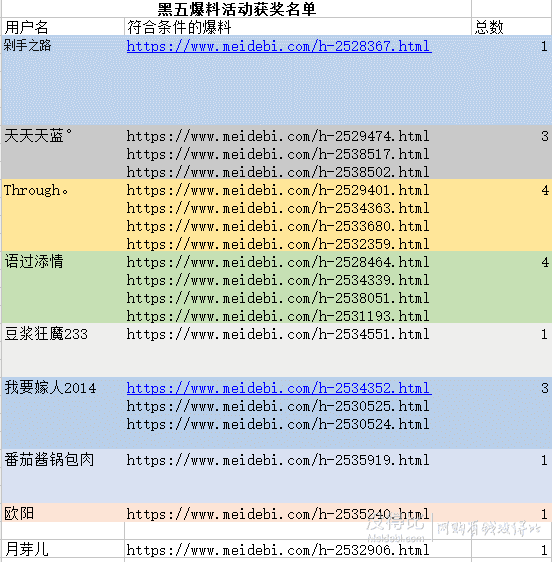Viewport: 552px width, 562px height.
Task: Select the username cell 欧阳
Action: click(63, 513)
